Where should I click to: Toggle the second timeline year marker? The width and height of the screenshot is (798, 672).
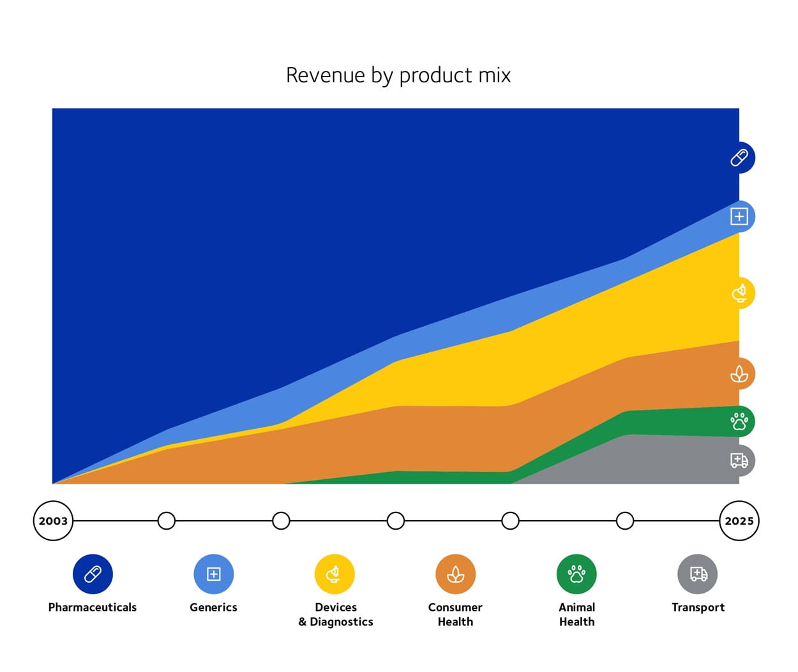tap(167, 521)
